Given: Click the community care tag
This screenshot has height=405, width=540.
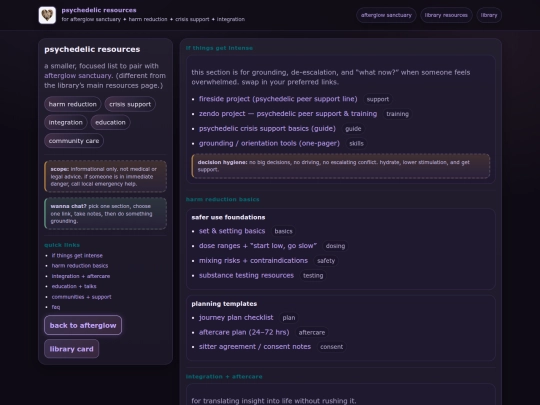Looking at the screenshot, I should pyautogui.click(x=74, y=141).
